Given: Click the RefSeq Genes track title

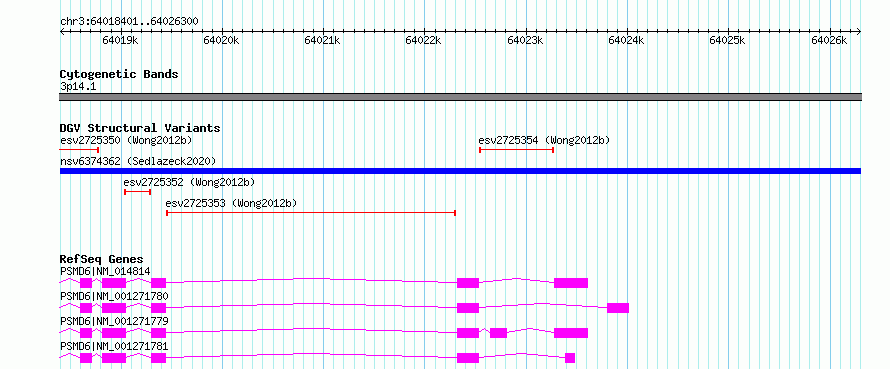Looking at the screenshot, I should point(102,259).
